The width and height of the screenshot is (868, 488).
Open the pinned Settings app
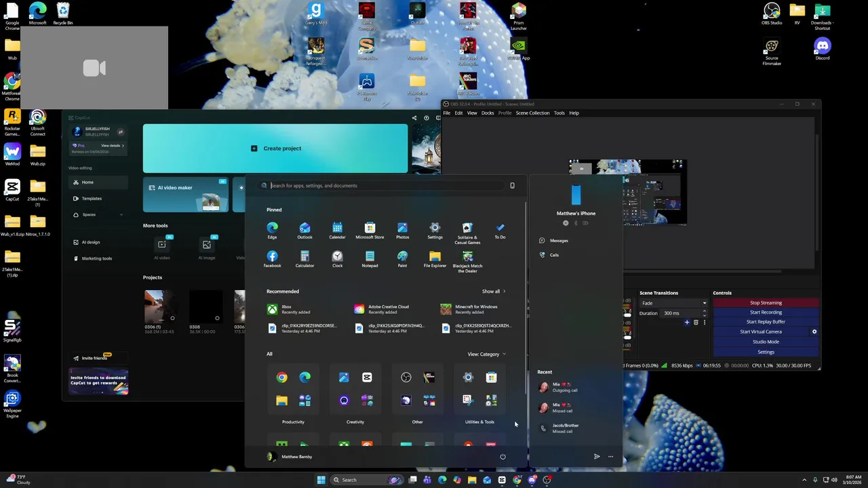435,230
